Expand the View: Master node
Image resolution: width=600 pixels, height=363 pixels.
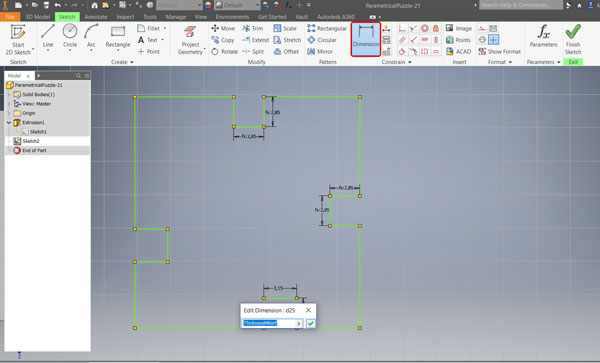[x=9, y=104]
